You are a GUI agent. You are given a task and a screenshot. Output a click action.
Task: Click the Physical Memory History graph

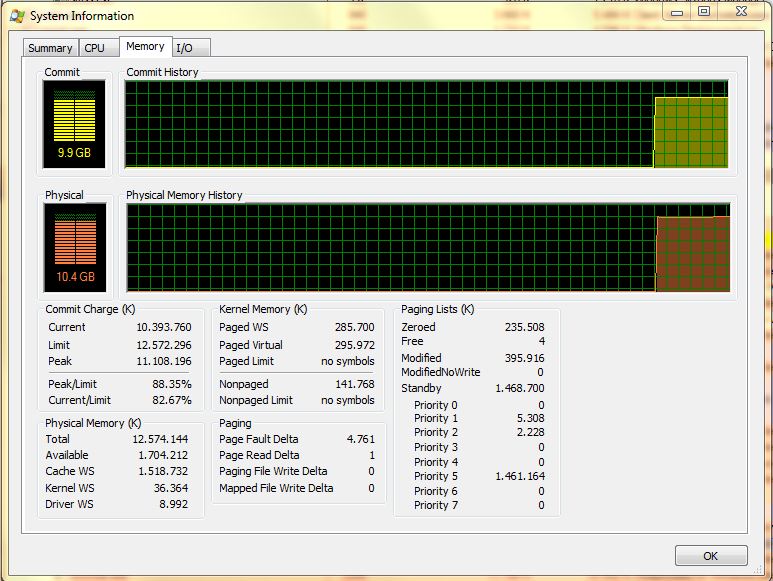pos(428,247)
